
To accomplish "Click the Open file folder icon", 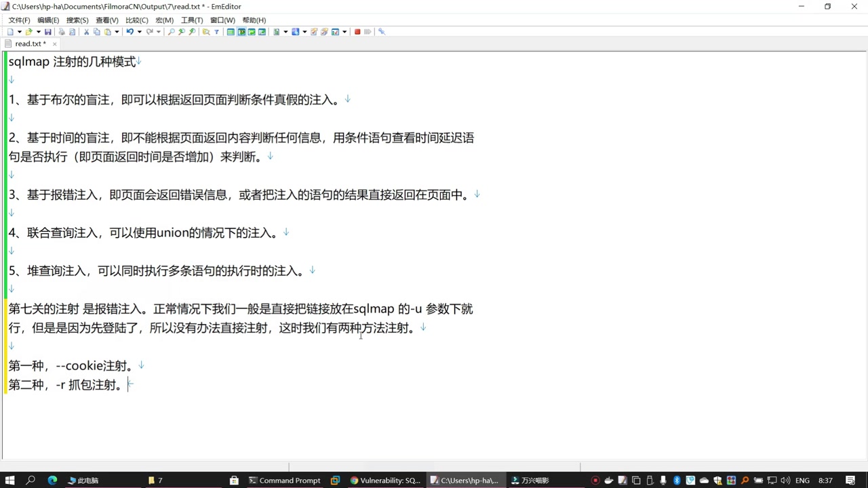I will coord(28,32).
